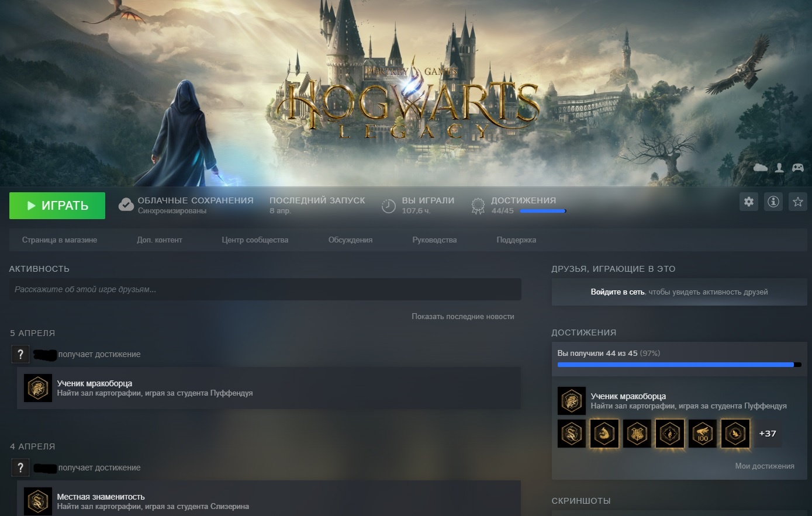
Task: Open Страница в магазине tab
Action: [60, 240]
